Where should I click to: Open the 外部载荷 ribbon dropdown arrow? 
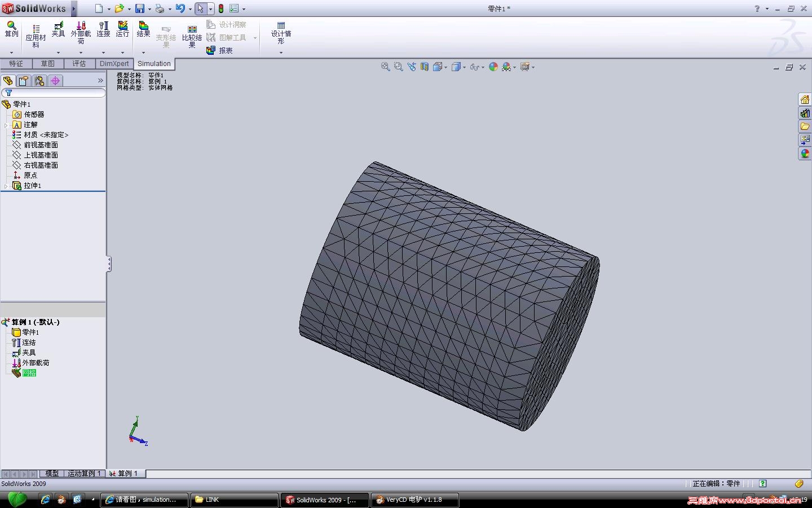(81, 52)
